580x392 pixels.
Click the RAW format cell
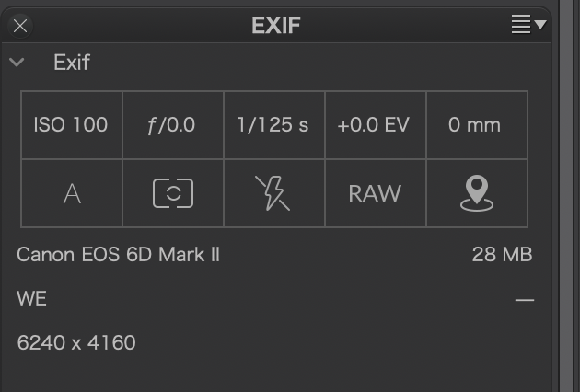[375, 193]
